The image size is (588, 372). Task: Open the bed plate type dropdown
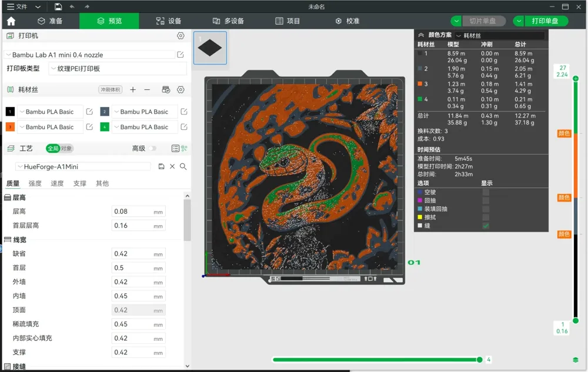pos(118,69)
